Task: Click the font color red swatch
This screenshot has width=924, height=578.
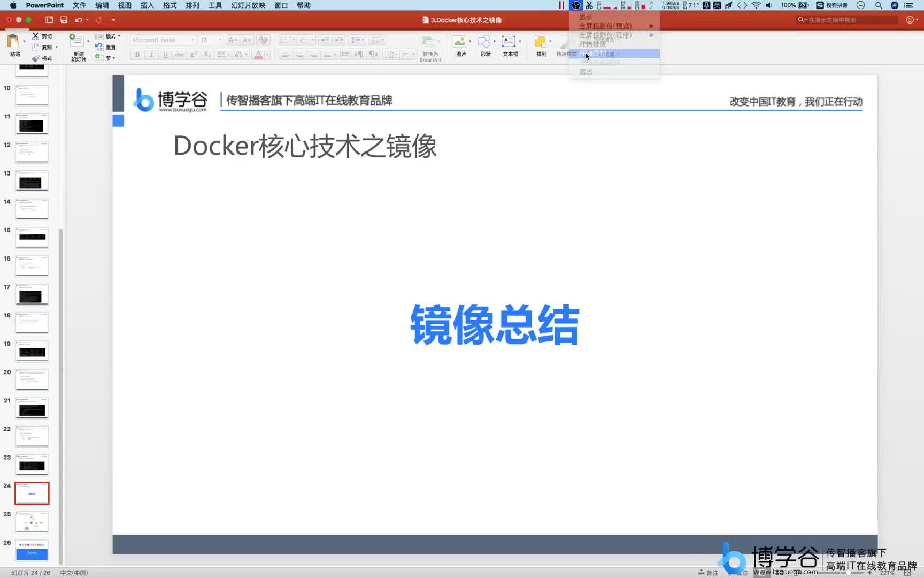Action: point(258,55)
